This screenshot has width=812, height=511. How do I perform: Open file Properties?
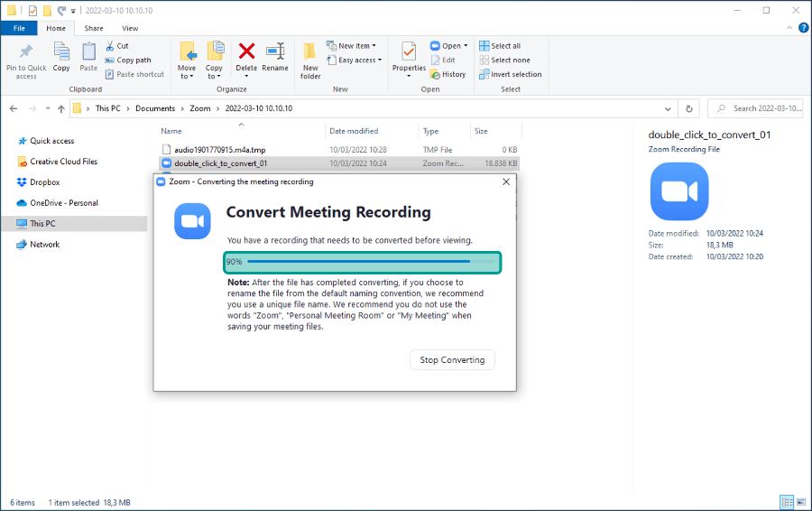click(409, 56)
